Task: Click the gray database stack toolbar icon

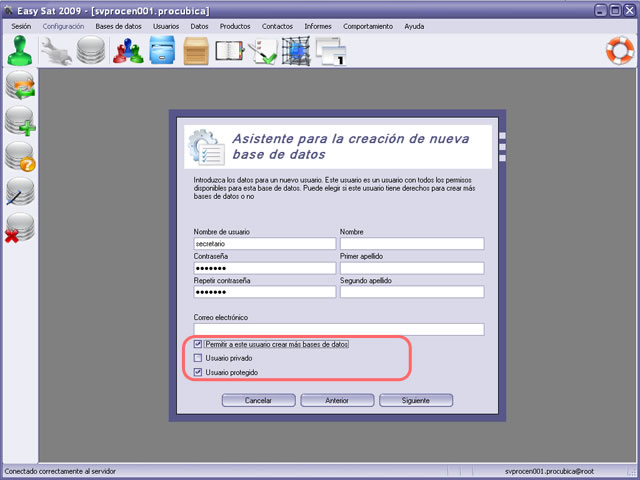Action: point(91,50)
